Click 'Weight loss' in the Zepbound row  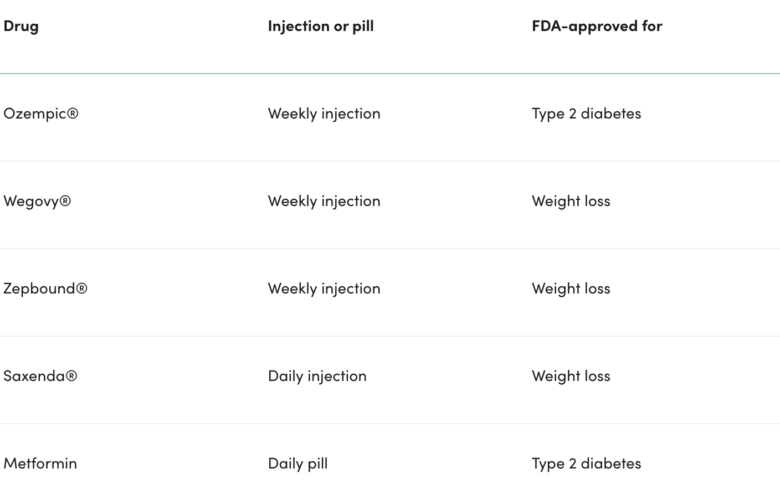click(x=570, y=289)
